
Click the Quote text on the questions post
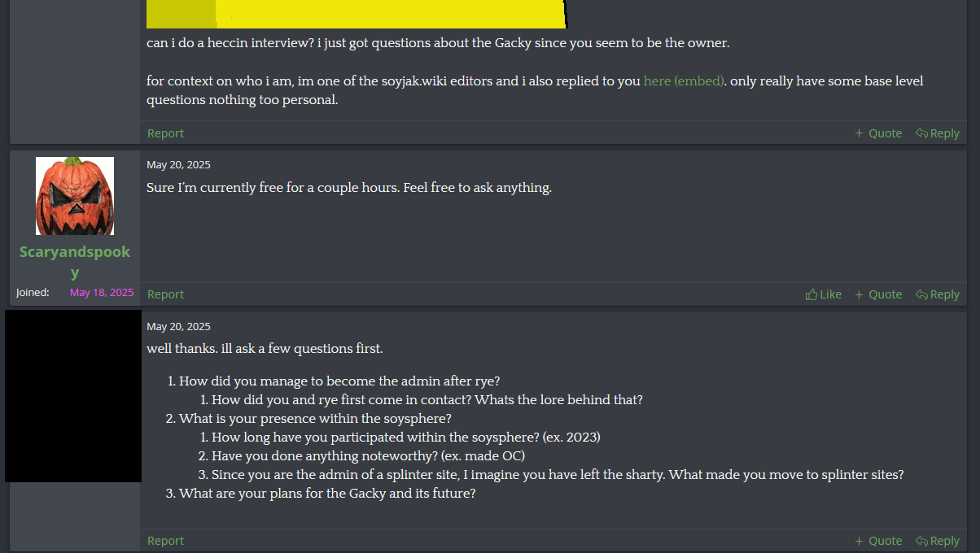(885, 541)
